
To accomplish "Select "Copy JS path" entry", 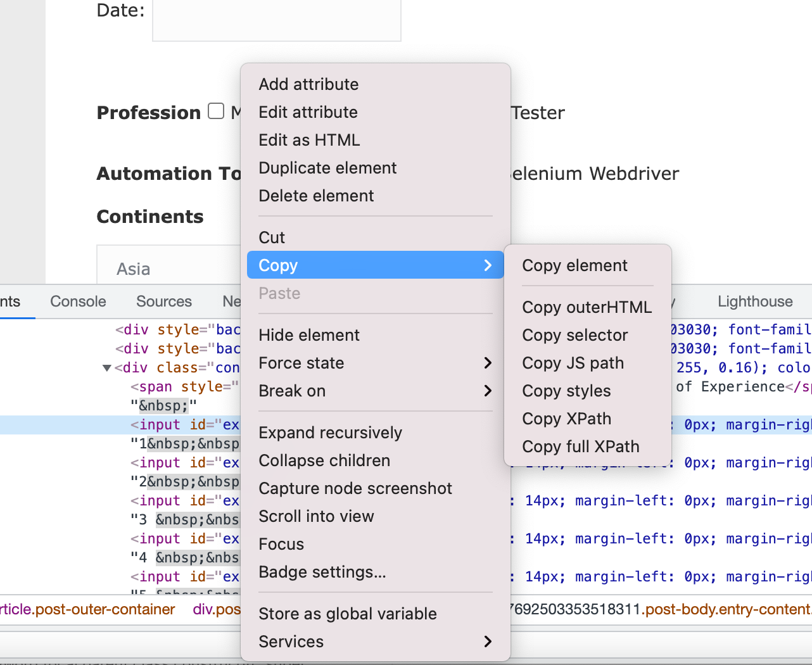I will point(573,363).
